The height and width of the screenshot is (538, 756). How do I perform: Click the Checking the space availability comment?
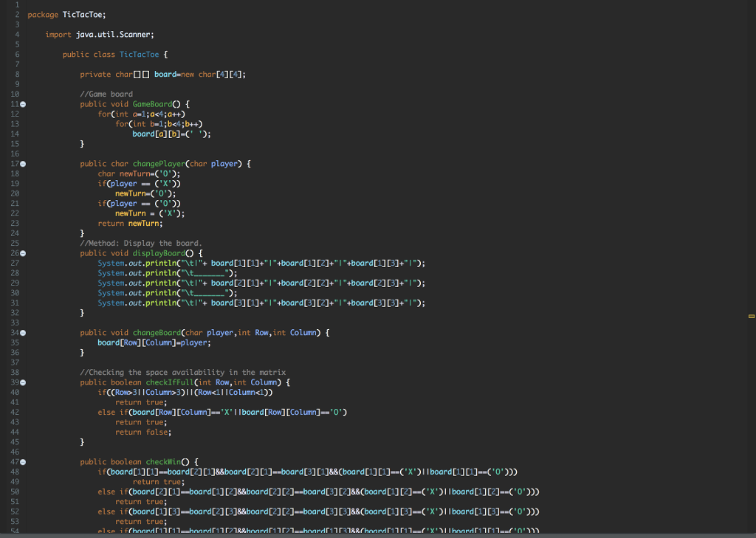click(182, 373)
